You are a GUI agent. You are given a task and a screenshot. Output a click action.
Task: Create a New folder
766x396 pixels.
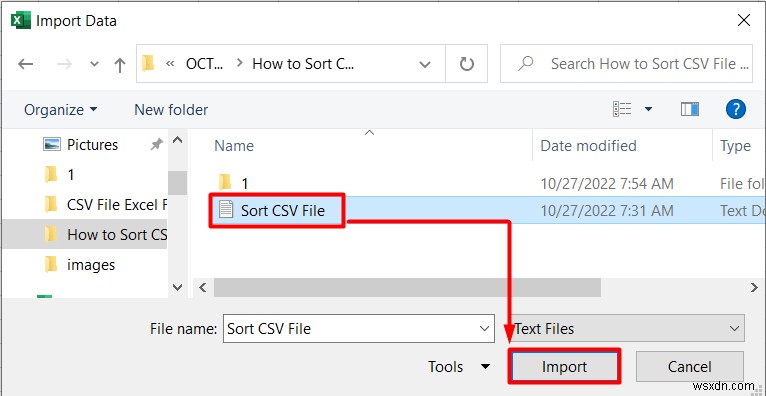click(x=171, y=110)
